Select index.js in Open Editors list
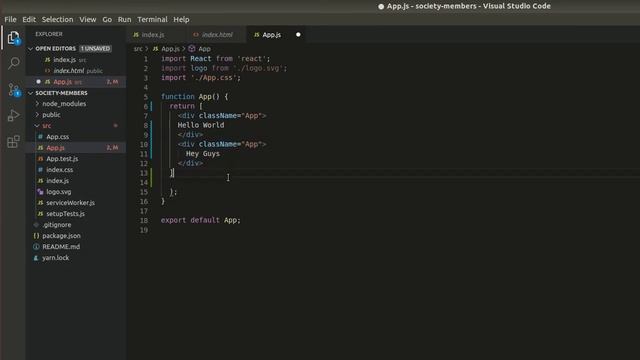This screenshot has height=360, width=640. pyautogui.click(x=76, y=60)
